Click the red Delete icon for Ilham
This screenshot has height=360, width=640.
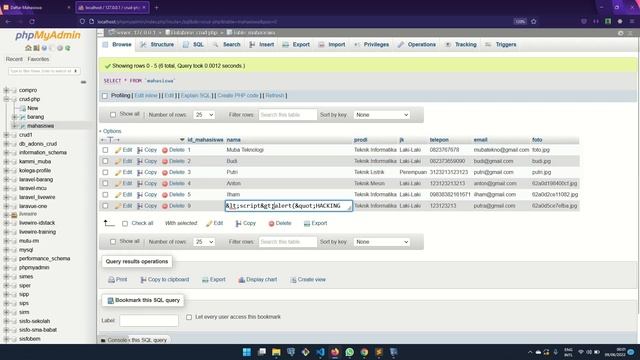tap(165, 195)
